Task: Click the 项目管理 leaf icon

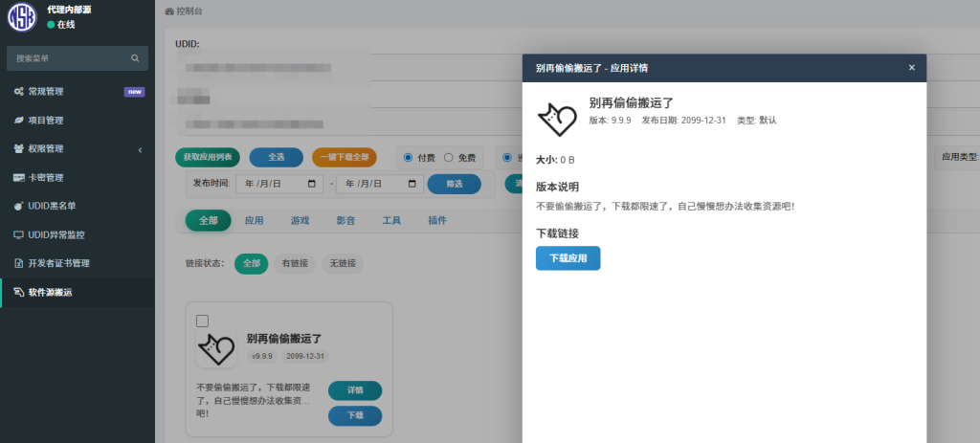Action: coord(19,121)
